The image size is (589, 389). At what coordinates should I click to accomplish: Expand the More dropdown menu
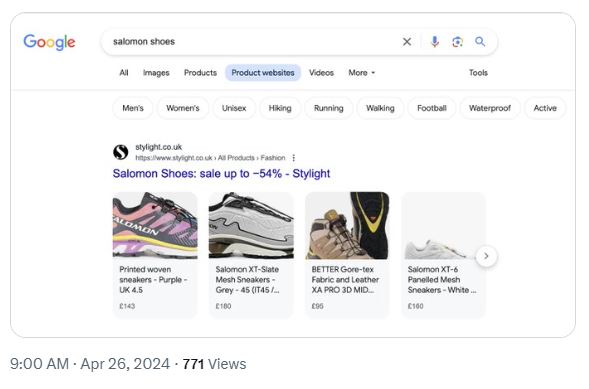click(361, 73)
